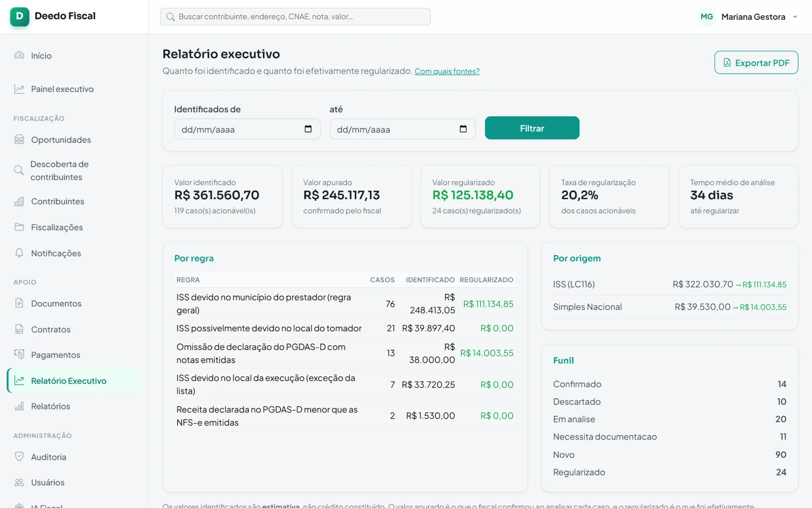The width and height of the screenshot is (812, 508).
Task: Click the Taxa de regularização 20,2% value
Action: pos(580,195)
